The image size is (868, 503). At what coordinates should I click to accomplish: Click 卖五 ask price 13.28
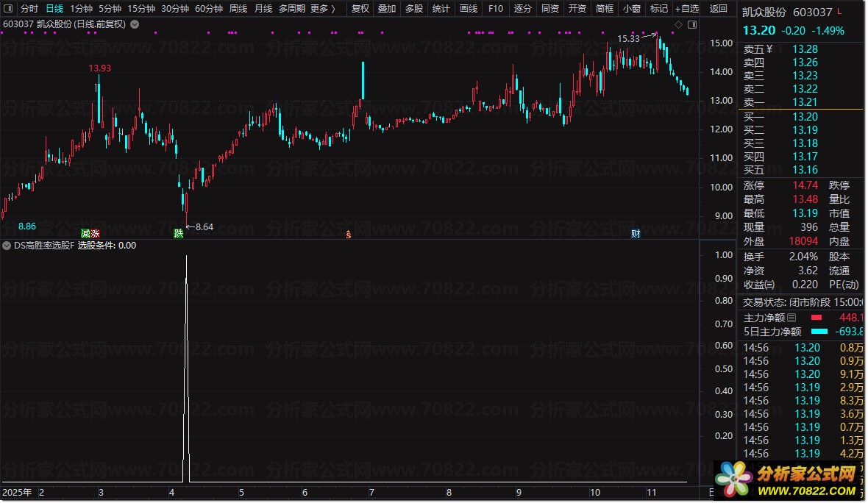click(x=805, y=49)
